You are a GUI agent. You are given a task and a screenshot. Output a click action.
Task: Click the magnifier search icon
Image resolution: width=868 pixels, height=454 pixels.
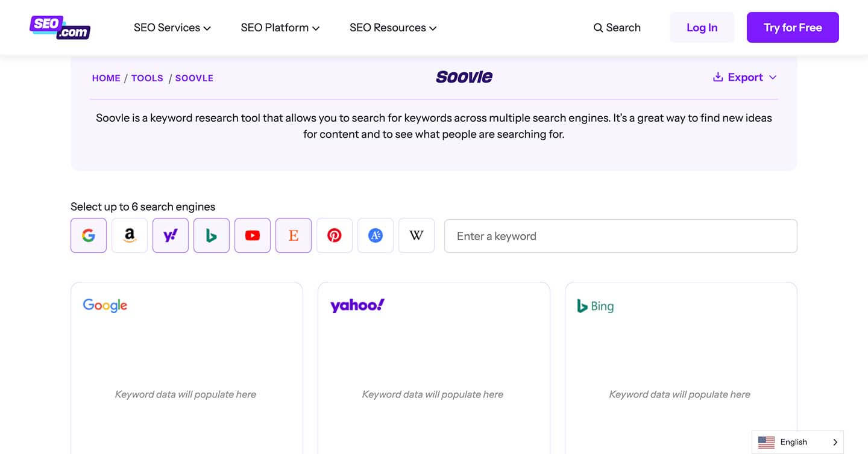tap(598, 28)
